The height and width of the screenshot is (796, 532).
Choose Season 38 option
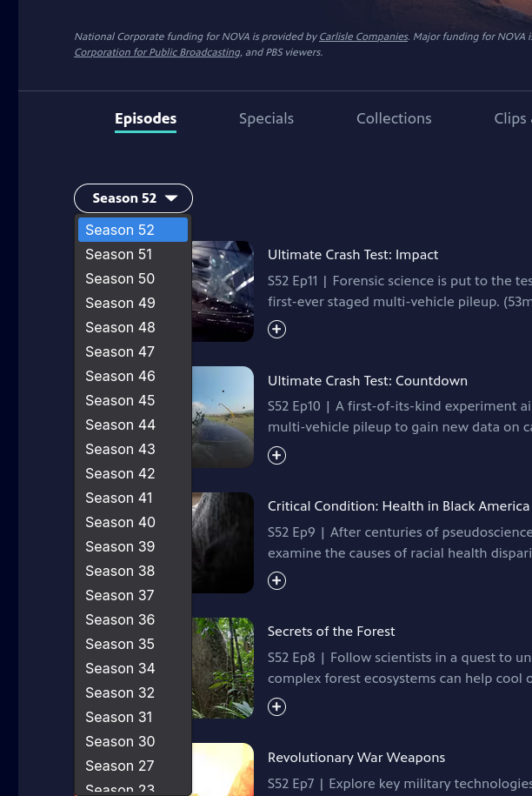click(133, 571)
